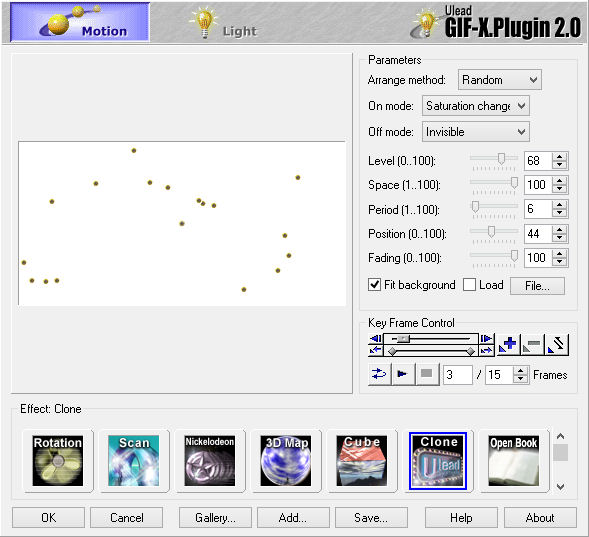Decrease the Period value with down arrow
This screenshot has width=589, height=537.
[x=560, y=213]
